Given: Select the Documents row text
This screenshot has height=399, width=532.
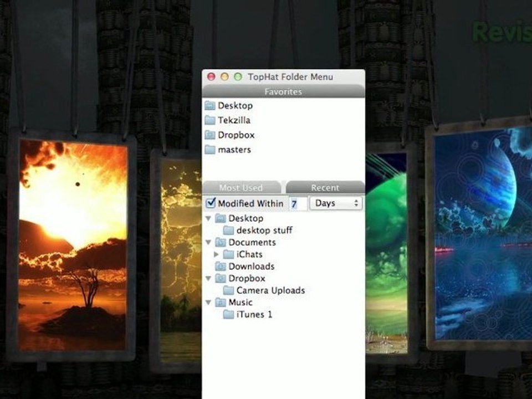Looking at the screenshot, I should (252, 242).
